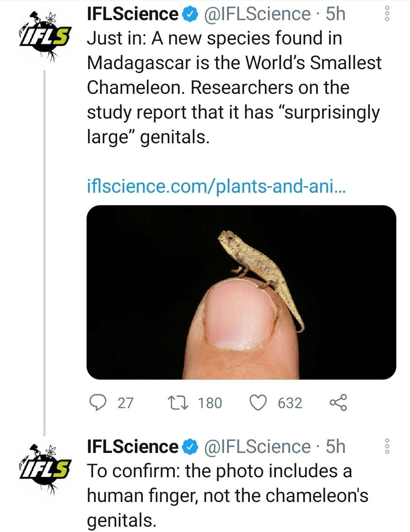Viewport: 410px width, 532px height.
Task: Open the second tweet's three-dot overflow menu
Action: (x=387, y=446)
